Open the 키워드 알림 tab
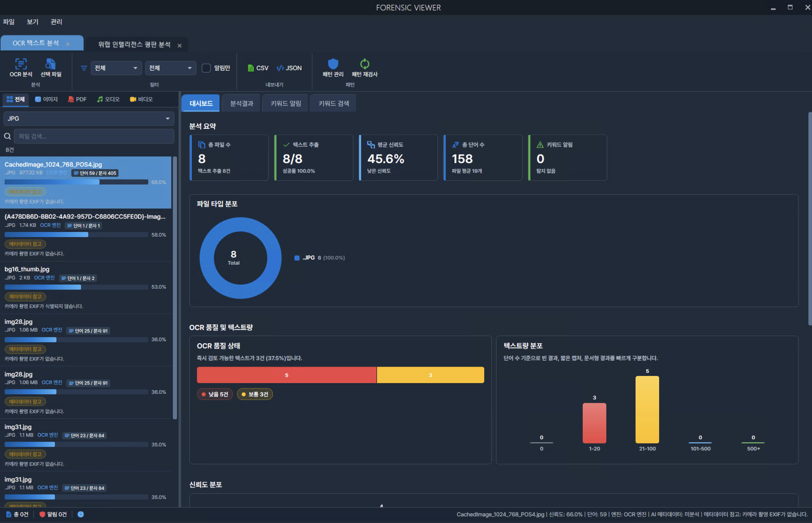This screenshot has width=812, height=523. click(286, 103)
